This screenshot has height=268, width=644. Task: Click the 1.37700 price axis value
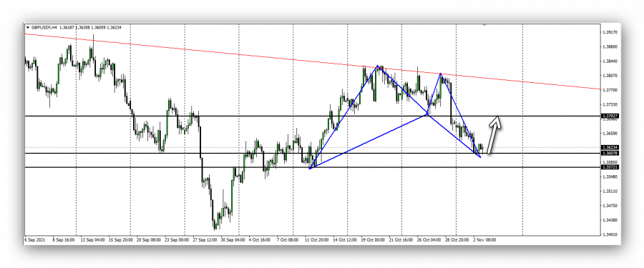(611, 90)
